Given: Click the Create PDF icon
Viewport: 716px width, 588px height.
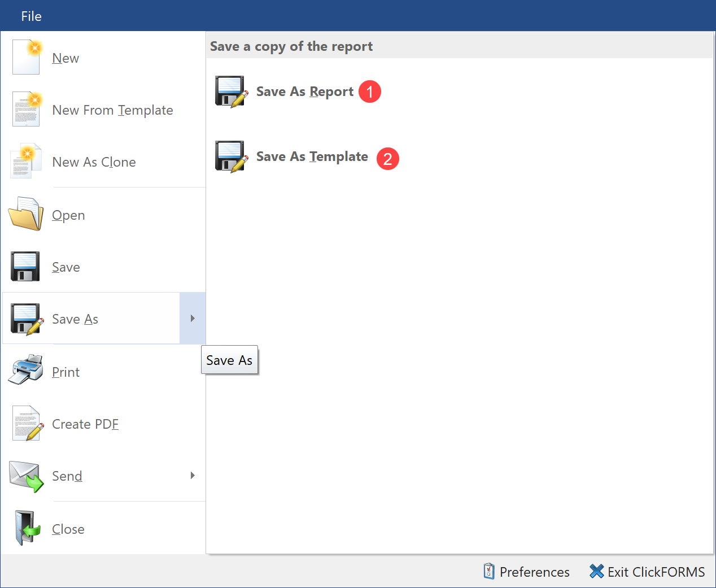Looking at the screenshot, I should pos(27,423).
